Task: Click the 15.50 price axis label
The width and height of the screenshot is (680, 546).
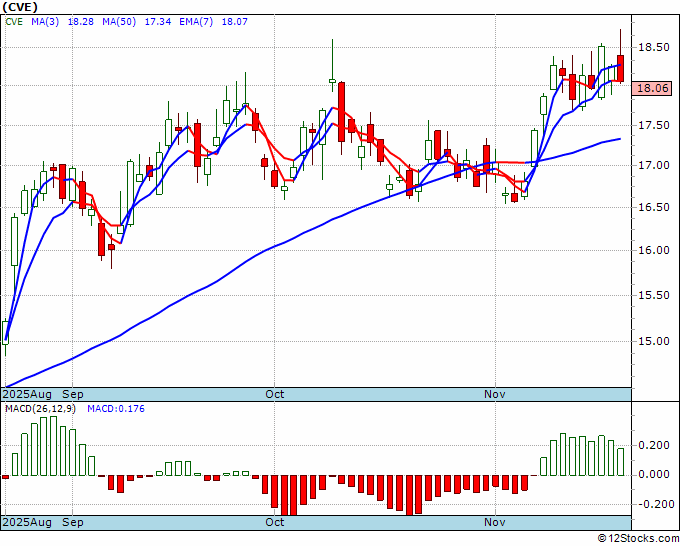Action: pyautogui.click(x=653, y=295)
